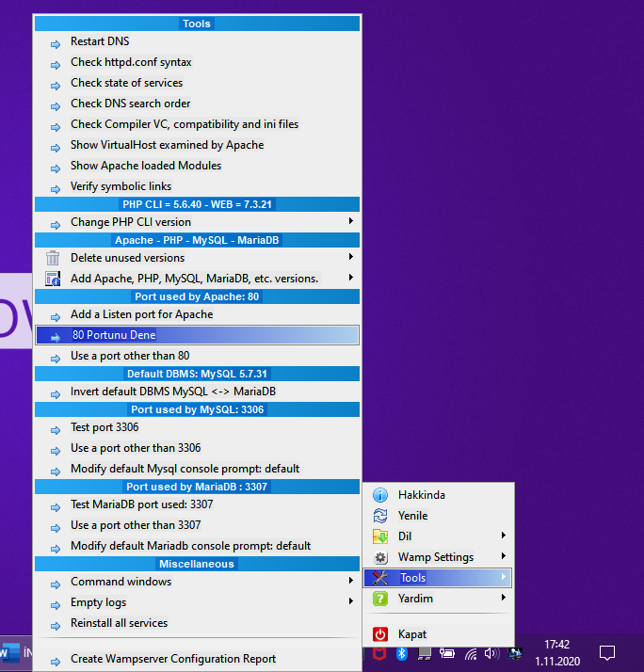Expand the Delete unused versions submenu arrow

coord(351,257)
